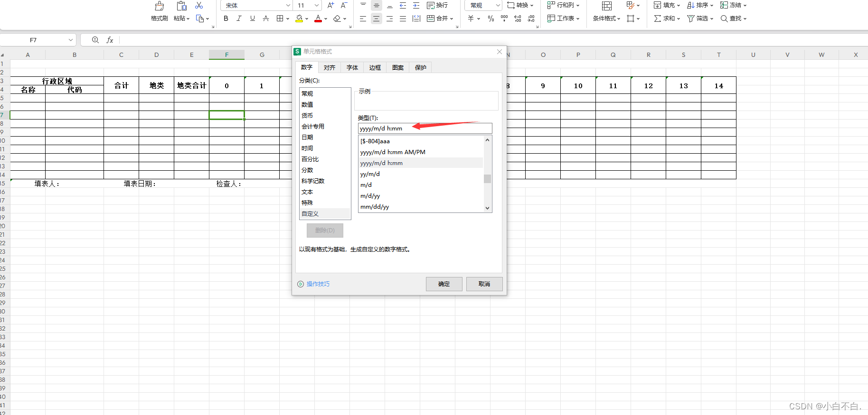The width and height of the screenshot is (868, 415).
Task: Align text left
Action: pos(363,18)
